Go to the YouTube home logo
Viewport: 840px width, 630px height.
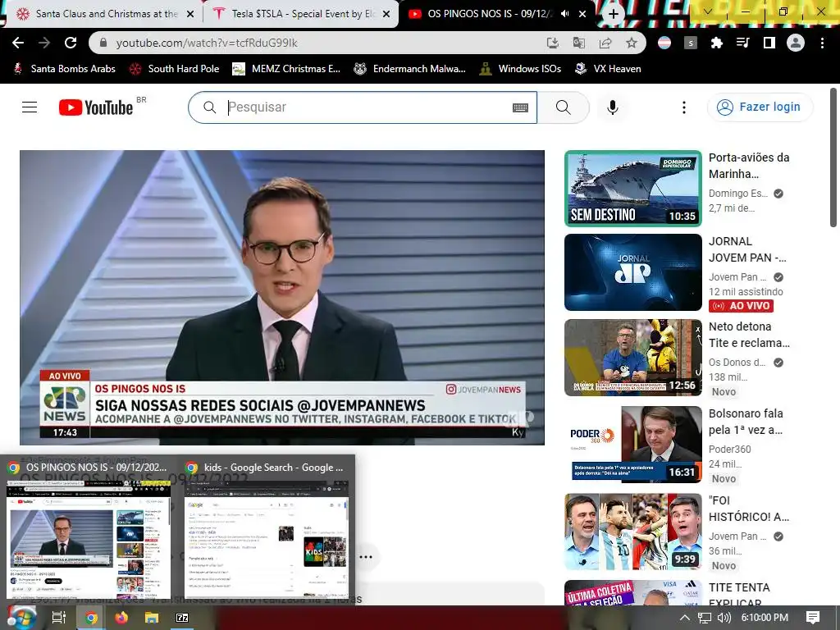(x=96, y=107)
